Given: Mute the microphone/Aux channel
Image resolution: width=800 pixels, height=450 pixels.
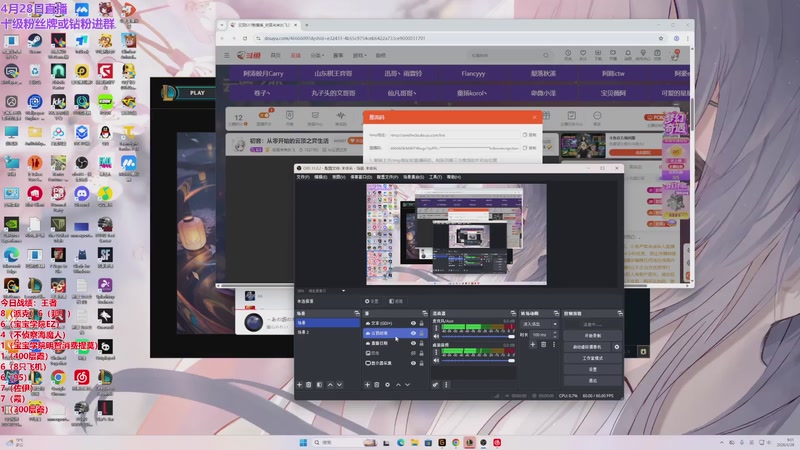Looking at the screenshot, I should [436, 337].
